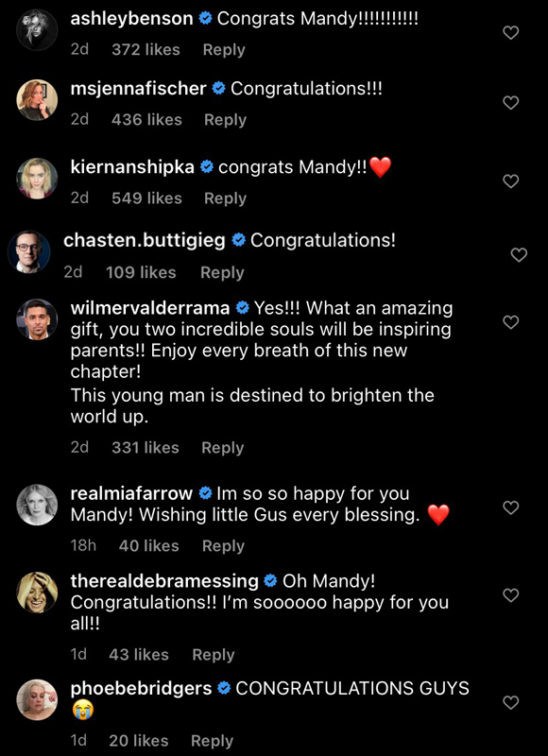Open realmiafarrow's username link
Viewport: 548px width, 756px height.
point(130,492)
